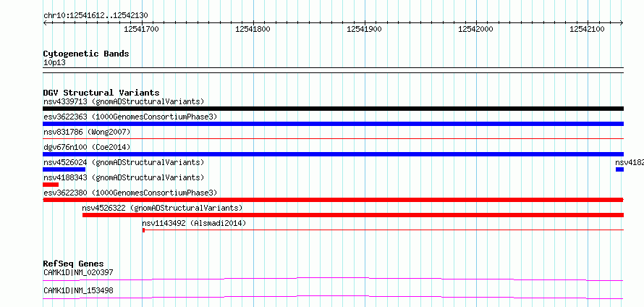Click ruler position 12542100

pos(587,29)
